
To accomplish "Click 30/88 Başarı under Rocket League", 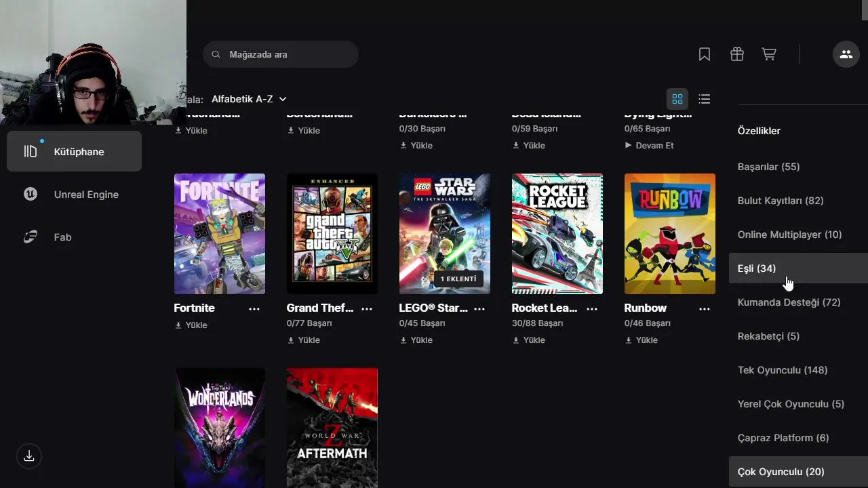I will pyautogui.click(x=538, y=324).
